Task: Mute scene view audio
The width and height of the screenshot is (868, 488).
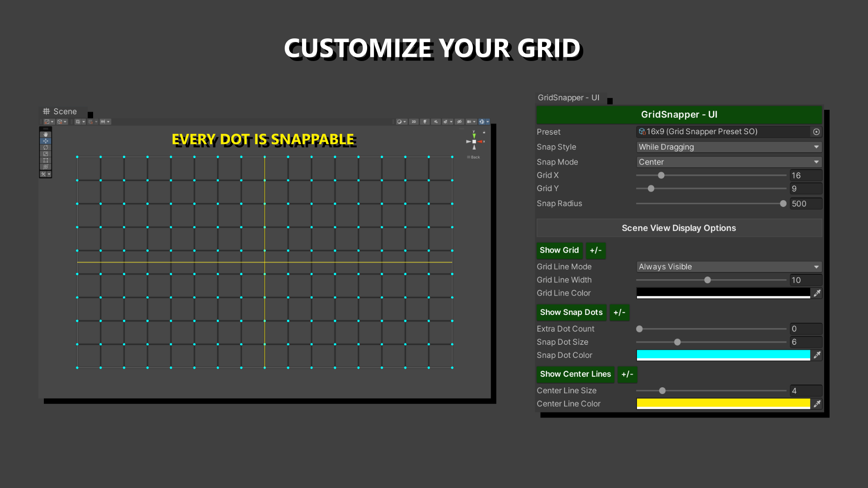Action: click(x=436, y=122)
